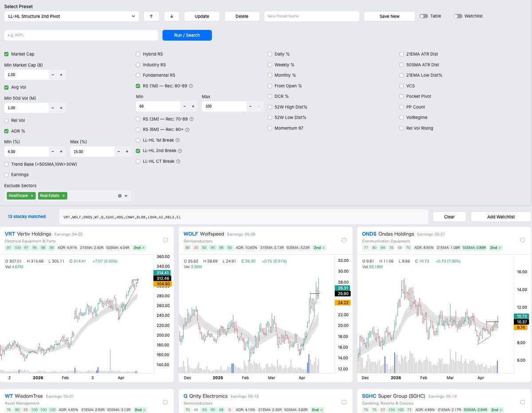The height and width of the screenshot is (413, 532).
Task: Open the WT WisdomTree ticker link
Action: click(x=9, y=396)
